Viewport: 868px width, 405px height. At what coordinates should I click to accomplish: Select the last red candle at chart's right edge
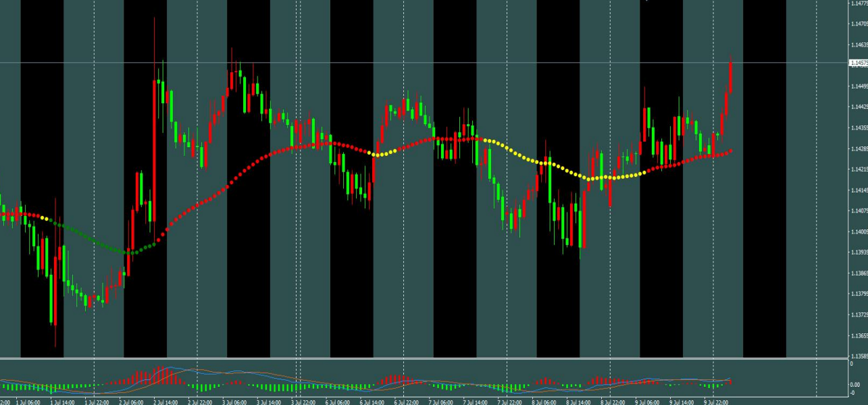[x=731, y=76]
